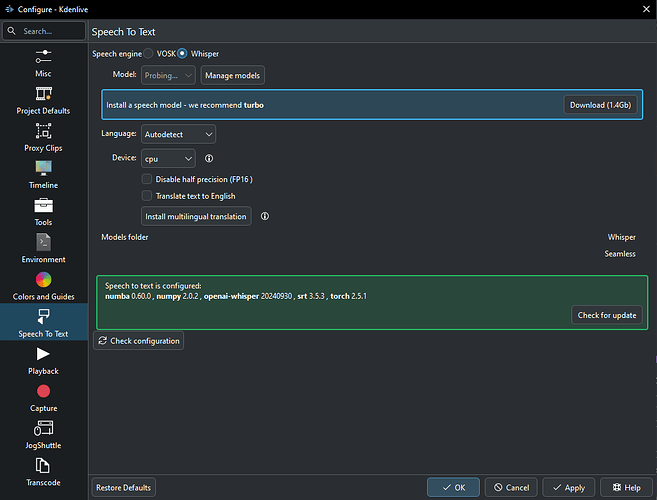This screenshot has width=657, height=500.
Task: Click Install multilingual translation button
Action: pos(196,216)
